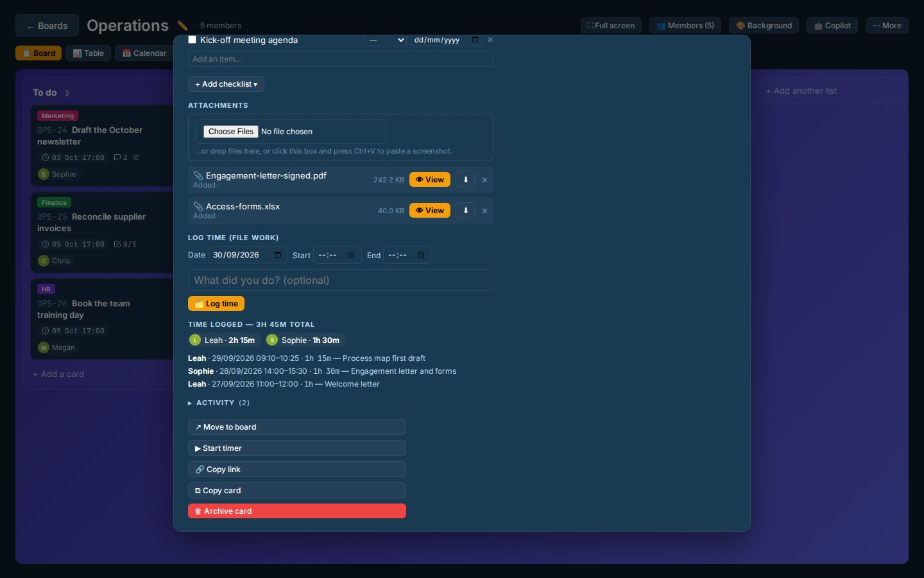
Task: Download Access-forms.xlsx file
Action: [x=466, y=211]
